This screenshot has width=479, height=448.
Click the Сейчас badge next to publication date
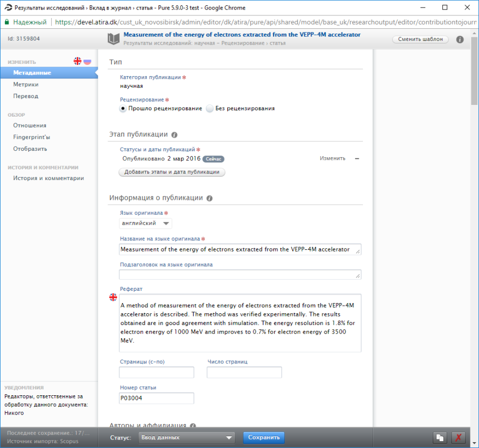click(x=213, y=159)
